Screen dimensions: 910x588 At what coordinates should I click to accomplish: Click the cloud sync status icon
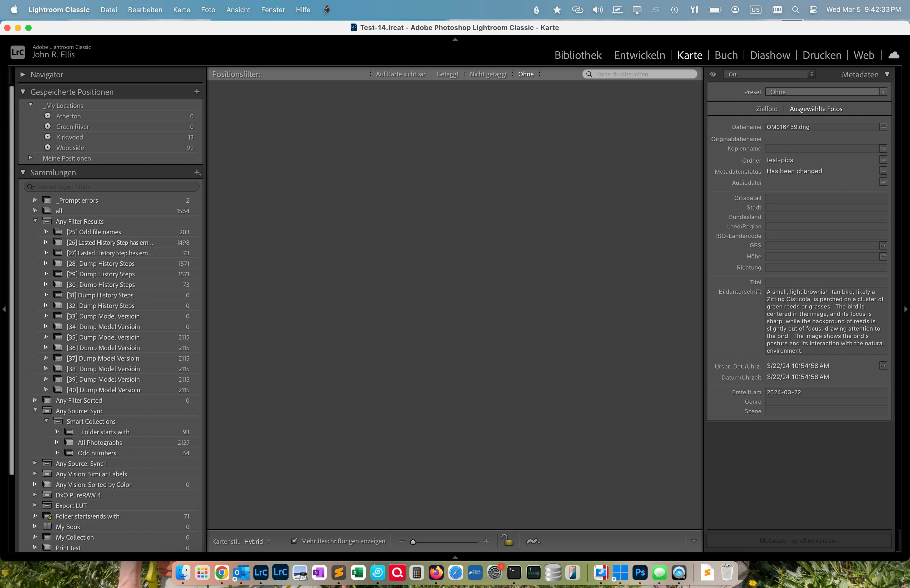click(x=894, y=55)
